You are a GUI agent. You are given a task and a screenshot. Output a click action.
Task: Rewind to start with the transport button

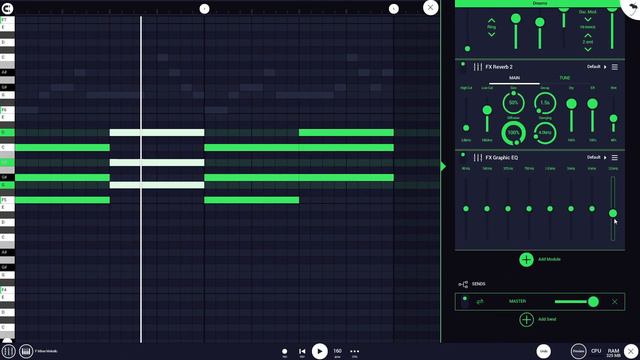click(x=302, y=351)
